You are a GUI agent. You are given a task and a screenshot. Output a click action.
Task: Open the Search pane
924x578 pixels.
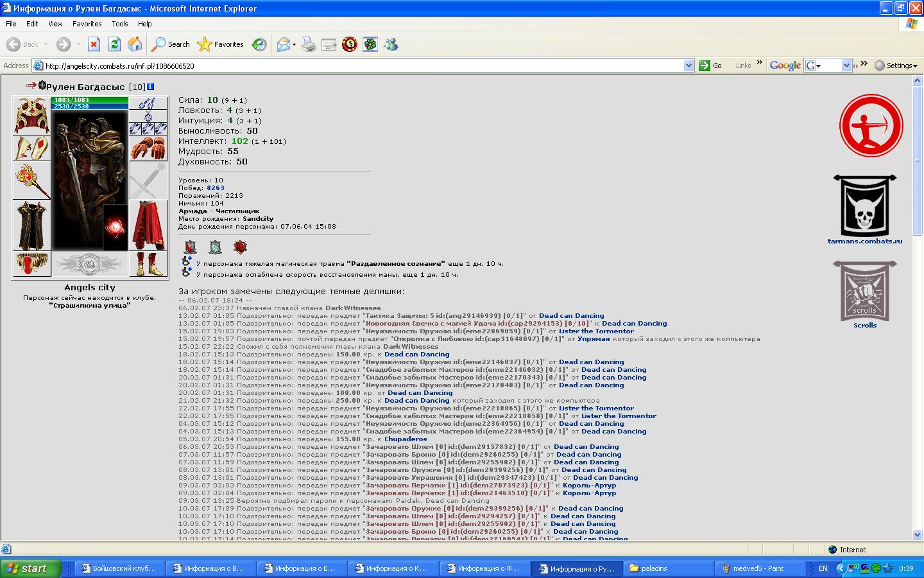click(x=171, y=44)
